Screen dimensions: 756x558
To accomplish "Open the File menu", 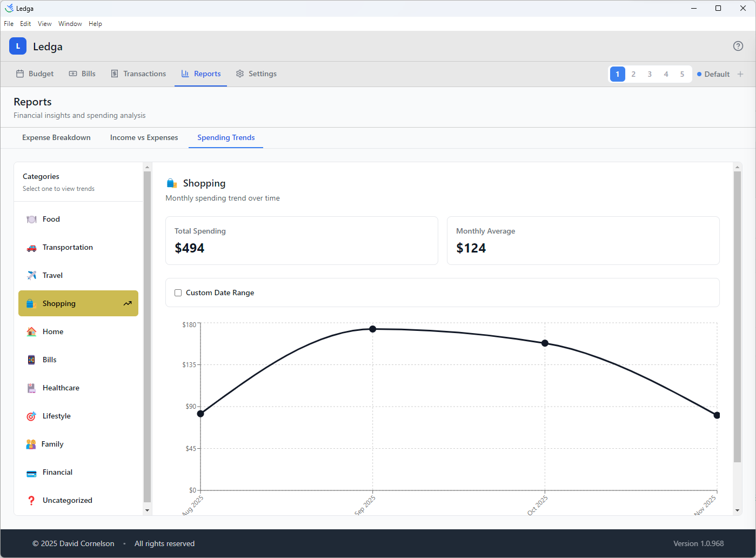I will [x=9, y=24].
